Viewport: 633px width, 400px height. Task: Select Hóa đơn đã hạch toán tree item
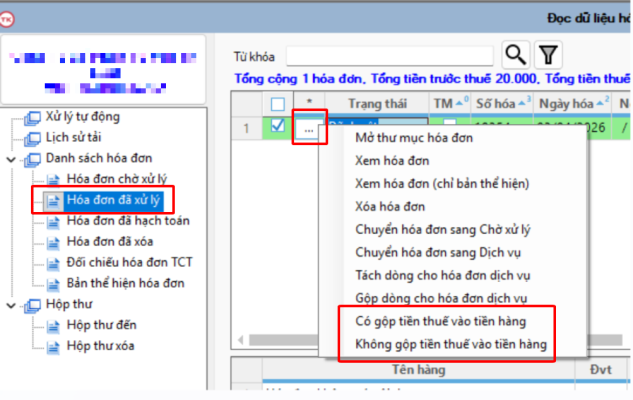coord(128,221)
